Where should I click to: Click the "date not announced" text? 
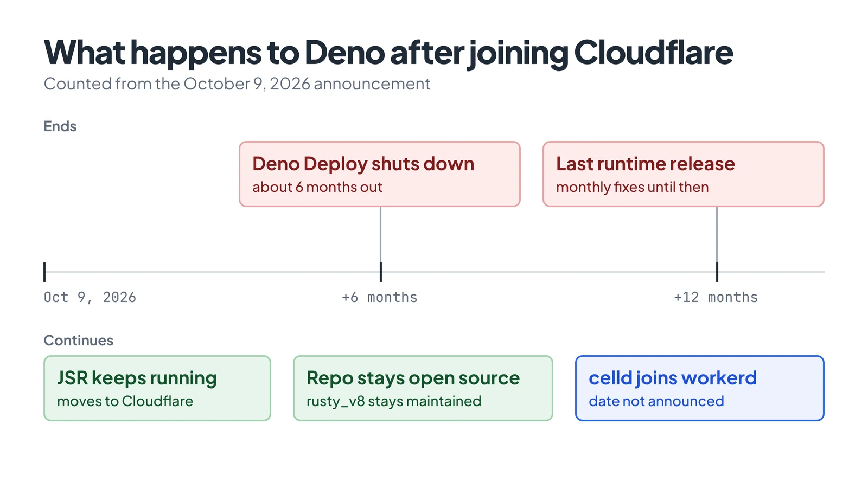(656, 401)
